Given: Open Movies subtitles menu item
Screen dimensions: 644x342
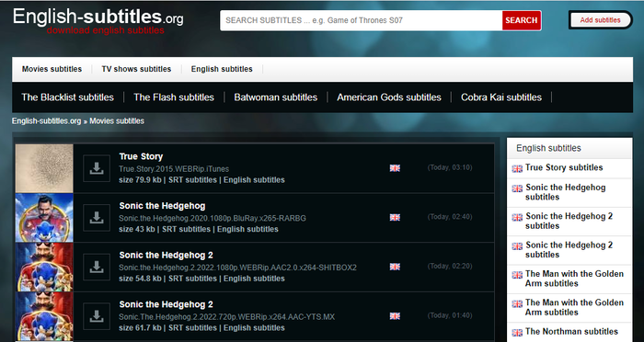Looking at the screenshot, I should tap(52, 69).
